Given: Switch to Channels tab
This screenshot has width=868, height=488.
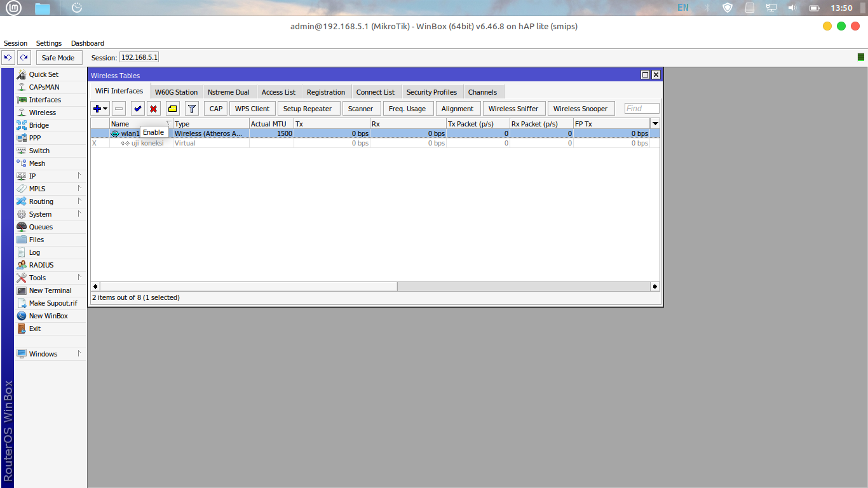Looking at the screenshot, I should pos(483,92).
